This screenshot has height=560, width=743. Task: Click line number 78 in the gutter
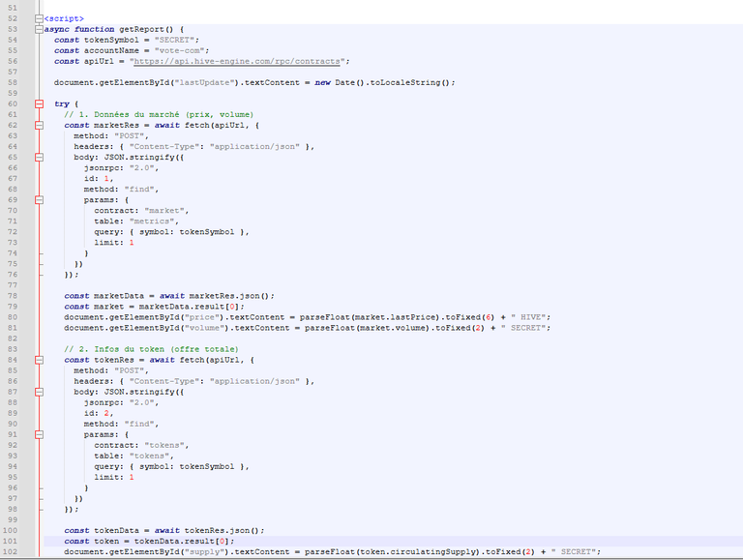(13, 296)
